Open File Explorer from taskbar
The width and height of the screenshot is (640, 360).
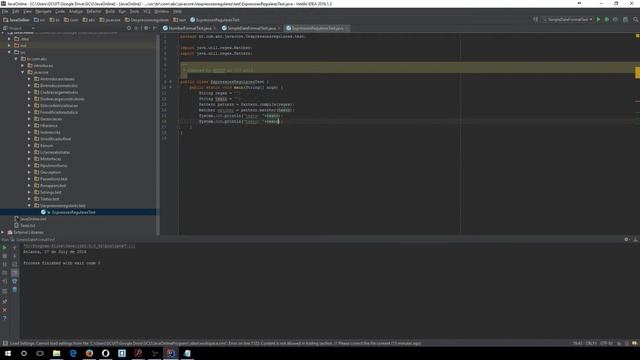[57, 353]
